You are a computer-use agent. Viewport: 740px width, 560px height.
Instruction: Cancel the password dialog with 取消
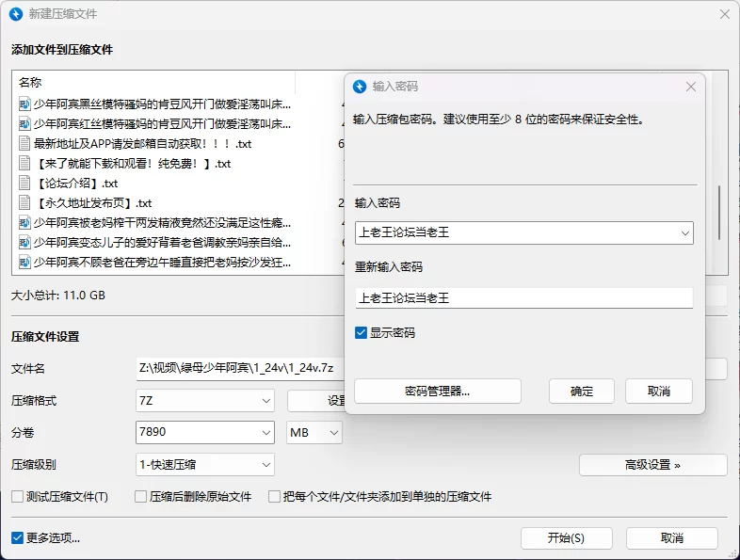[659, 392]
